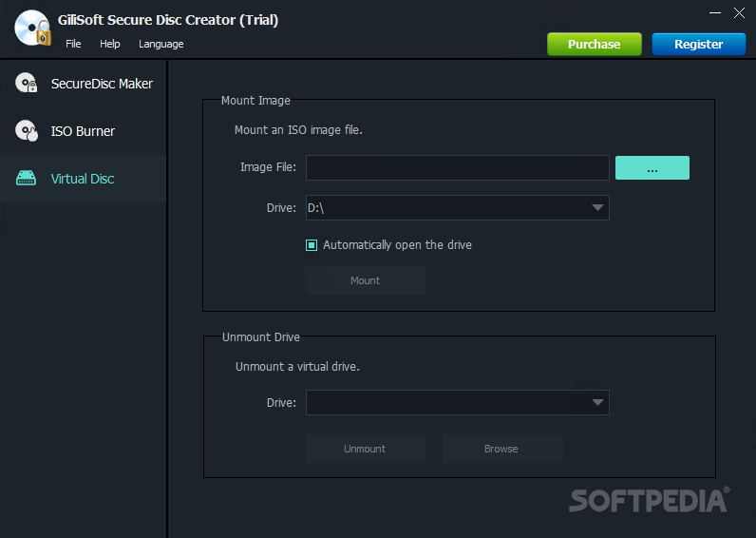The height and width of the screenshot is (538, 756).
Task: Click the 'Mount Image' group title
Action: (x=255, y=101)
